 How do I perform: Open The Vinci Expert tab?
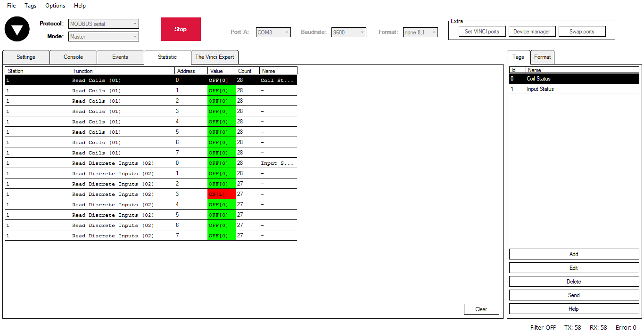tap(215, 57)
